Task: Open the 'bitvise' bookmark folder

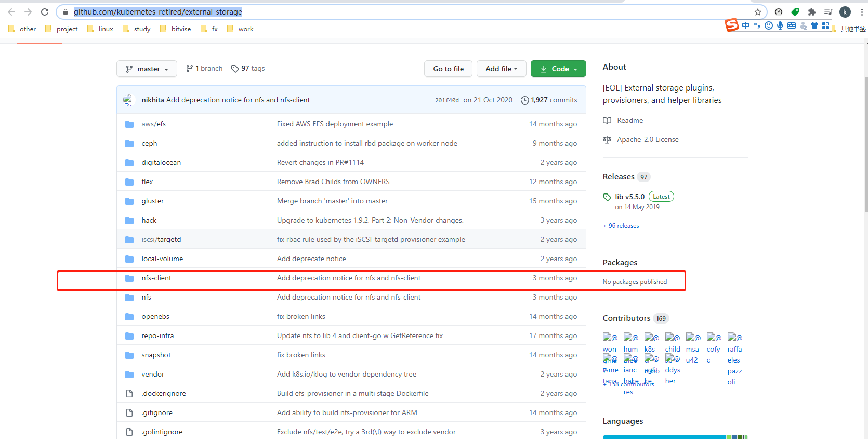Action: (x=176, y=29)
